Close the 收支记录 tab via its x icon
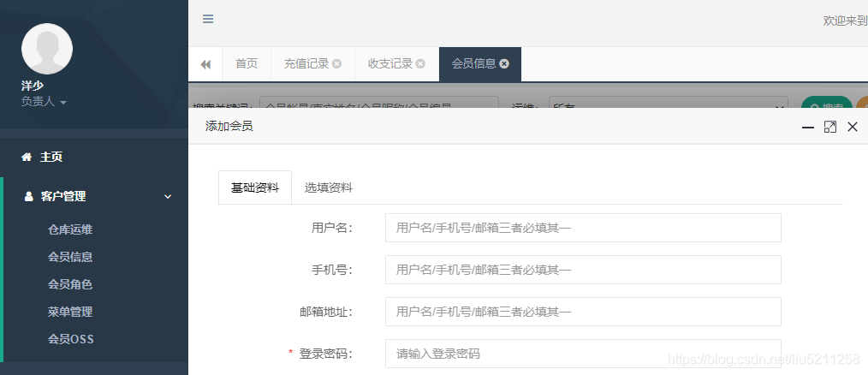The image size is (868, 375). 420,64
